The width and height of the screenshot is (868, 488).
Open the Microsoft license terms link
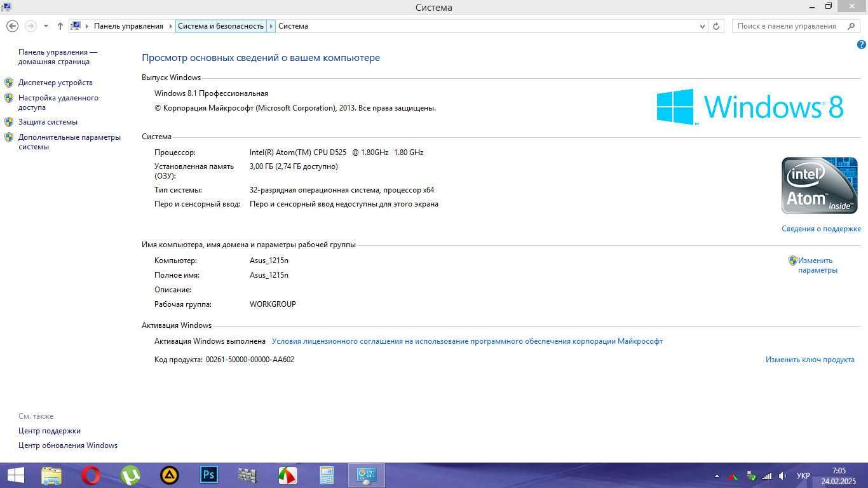pyautogui.click(x=467, y=341)
